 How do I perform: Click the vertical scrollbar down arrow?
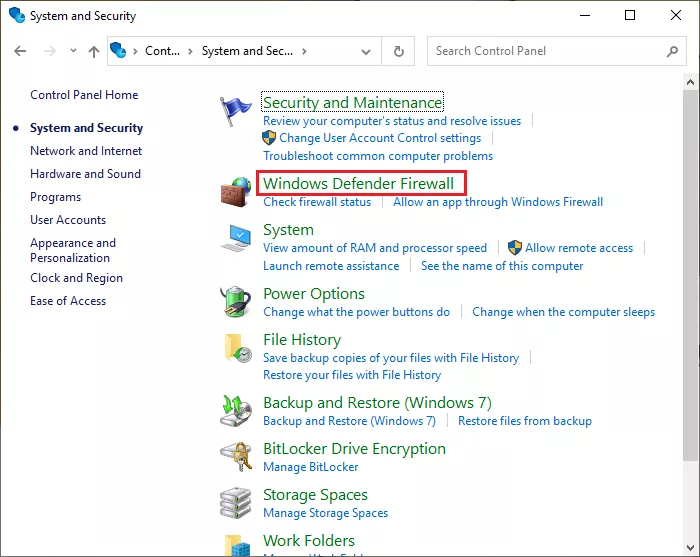pyautogui.click(x=691, y=548)
